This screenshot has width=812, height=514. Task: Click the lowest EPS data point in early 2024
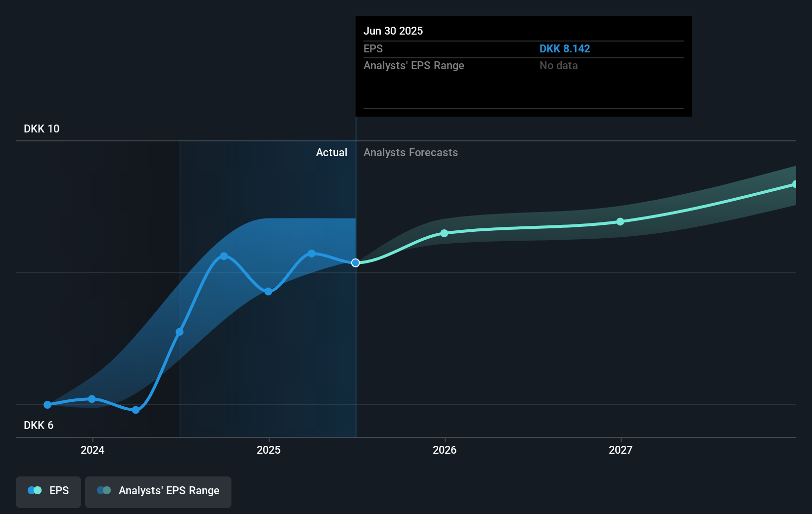point(136,410)
